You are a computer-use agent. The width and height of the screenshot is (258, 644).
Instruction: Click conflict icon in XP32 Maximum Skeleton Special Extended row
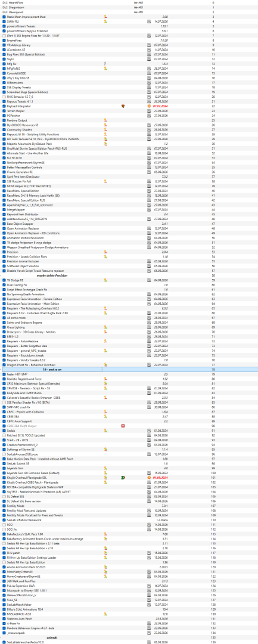point(105,383)
